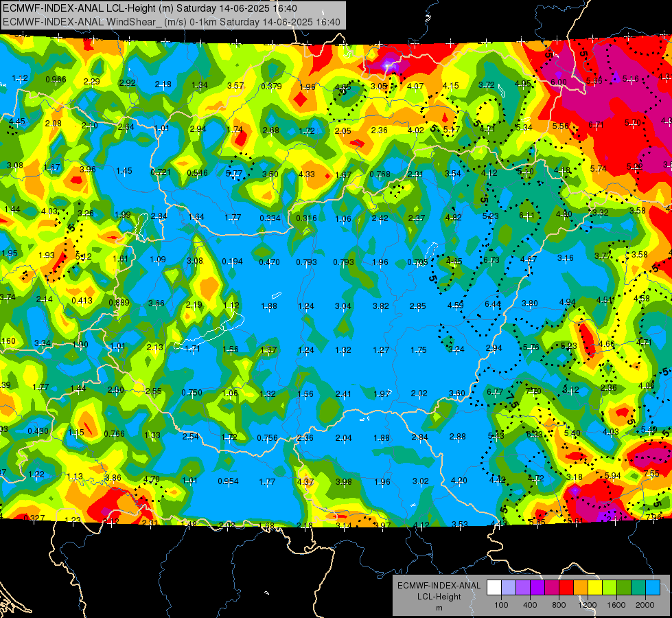Click the wind shear value 0.413
The height and width of the screenshot is (618, 672).
(82, 301)
